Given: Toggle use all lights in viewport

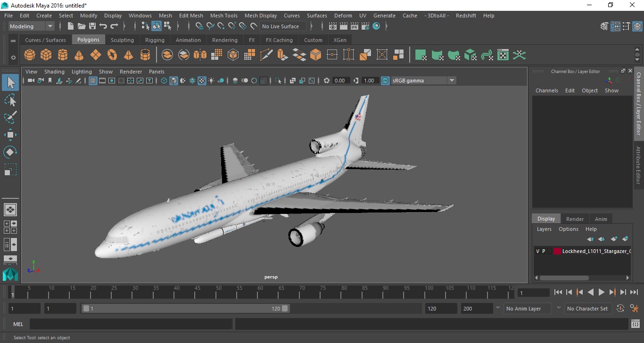Looking at the screenshot, I should point(211,81).
